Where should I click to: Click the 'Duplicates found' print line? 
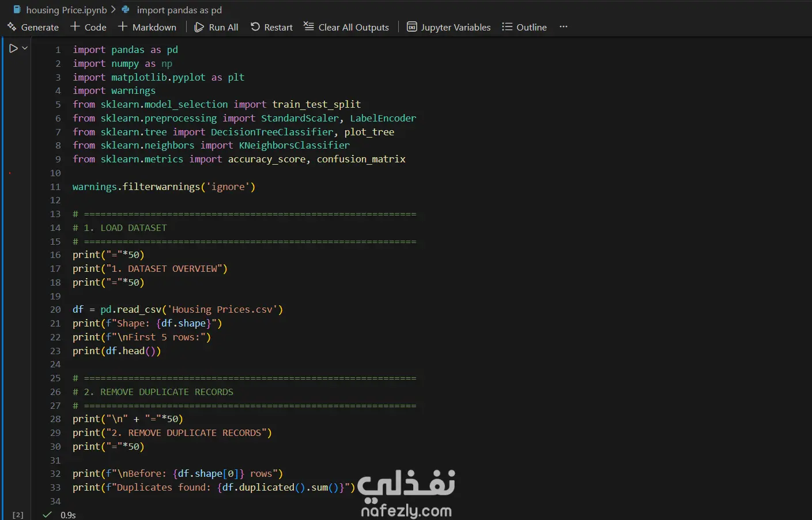[214, 487]
